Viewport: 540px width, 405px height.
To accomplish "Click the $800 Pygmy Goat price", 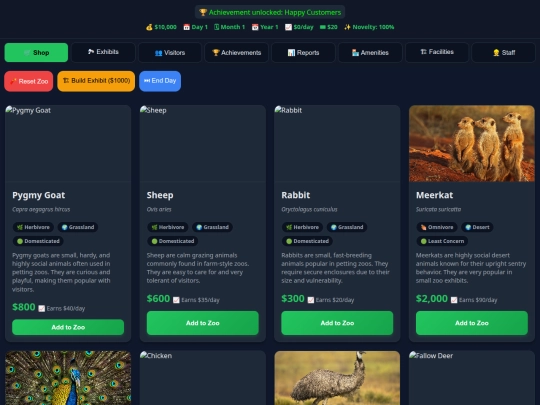I will coord(24,307).
